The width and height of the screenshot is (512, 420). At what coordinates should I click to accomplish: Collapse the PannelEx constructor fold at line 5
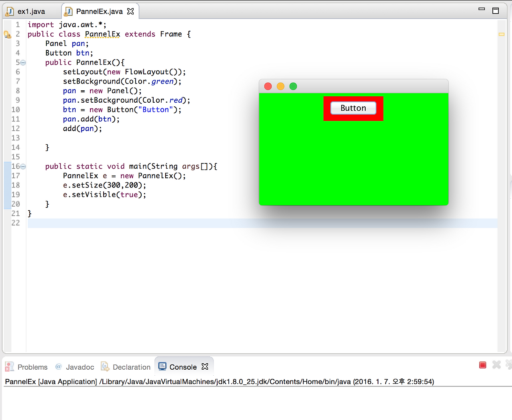[23, 62]
